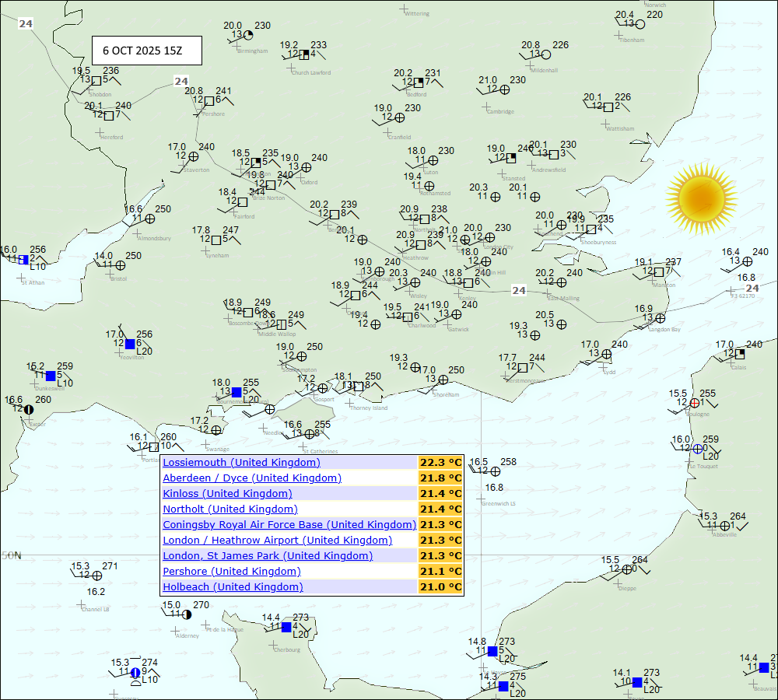Click the Birmingham station circle symbol
The height and width of the screenshot is (700, 778).
pos(249,35)
